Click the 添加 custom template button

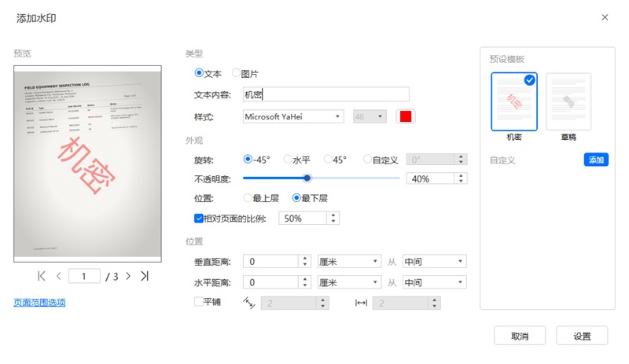[596, 160]
